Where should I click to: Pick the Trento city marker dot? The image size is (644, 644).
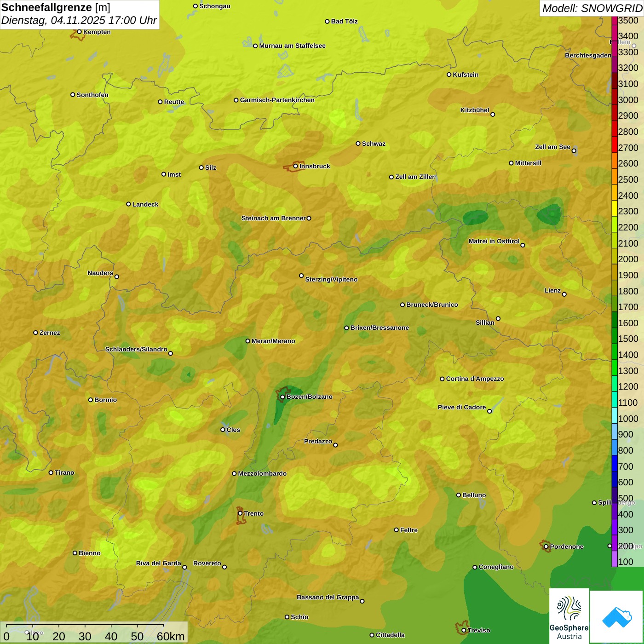(240, 513)
